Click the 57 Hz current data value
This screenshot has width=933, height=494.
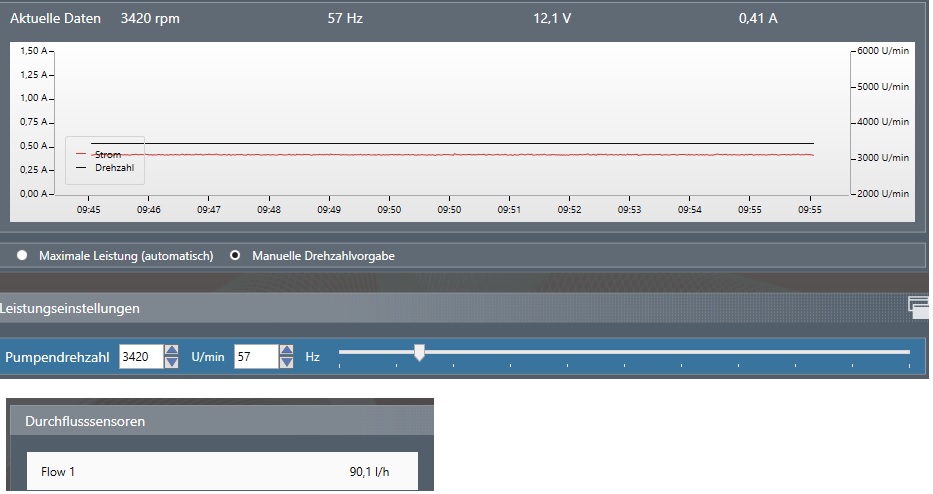(x=345, y=18)
